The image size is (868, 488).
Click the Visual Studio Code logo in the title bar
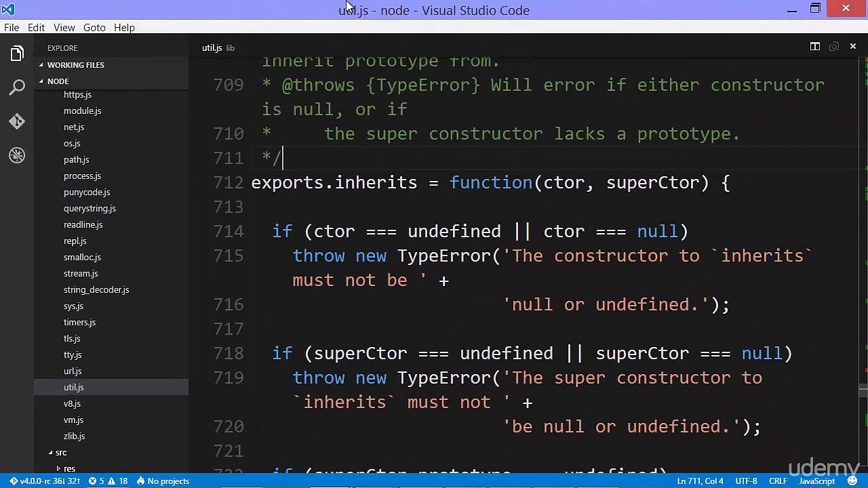(x=8, y=9)
